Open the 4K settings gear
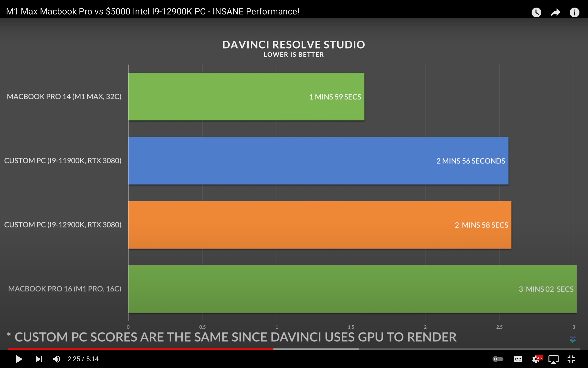Screen dimensions: 588x368 point(537,359)
